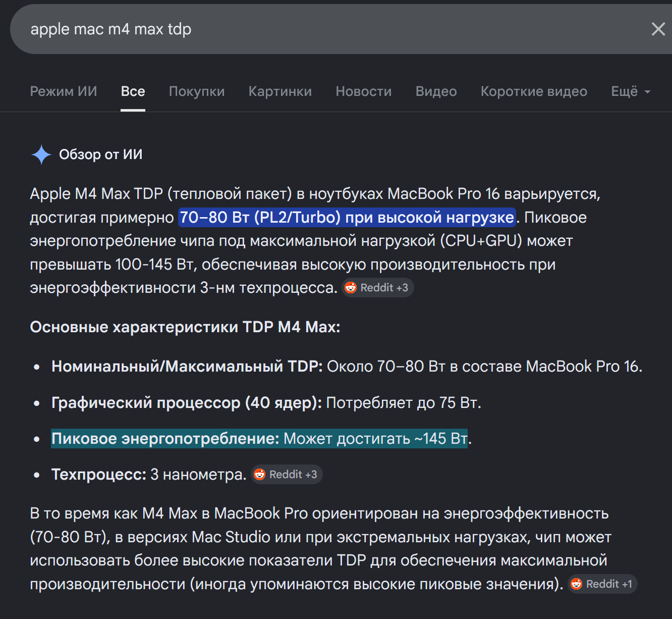Click highlighted '70–80 Вт (PL2/Turbo)' text

(x=347, y=218)
